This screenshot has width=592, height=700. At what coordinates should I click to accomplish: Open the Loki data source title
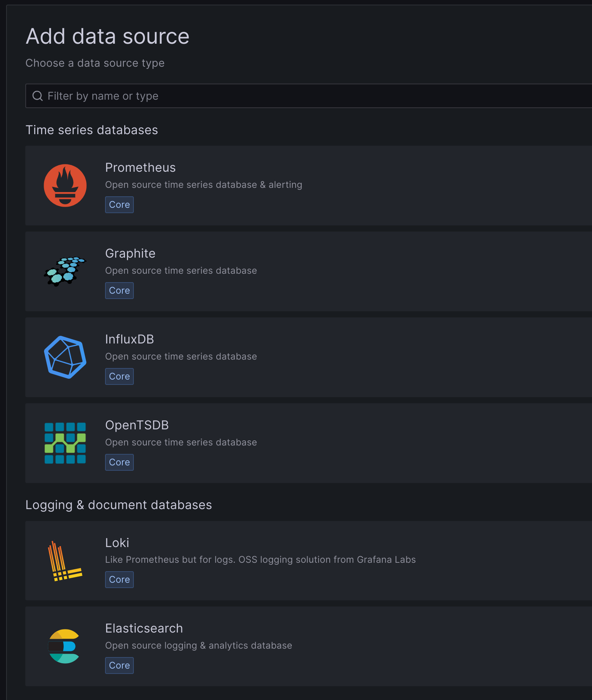pyautogui.click(x=117, y=543)
